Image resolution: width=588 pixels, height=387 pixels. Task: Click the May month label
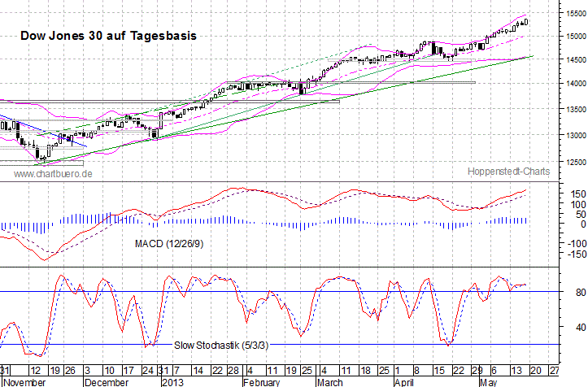pyautogui.click(x=488, y=382)
